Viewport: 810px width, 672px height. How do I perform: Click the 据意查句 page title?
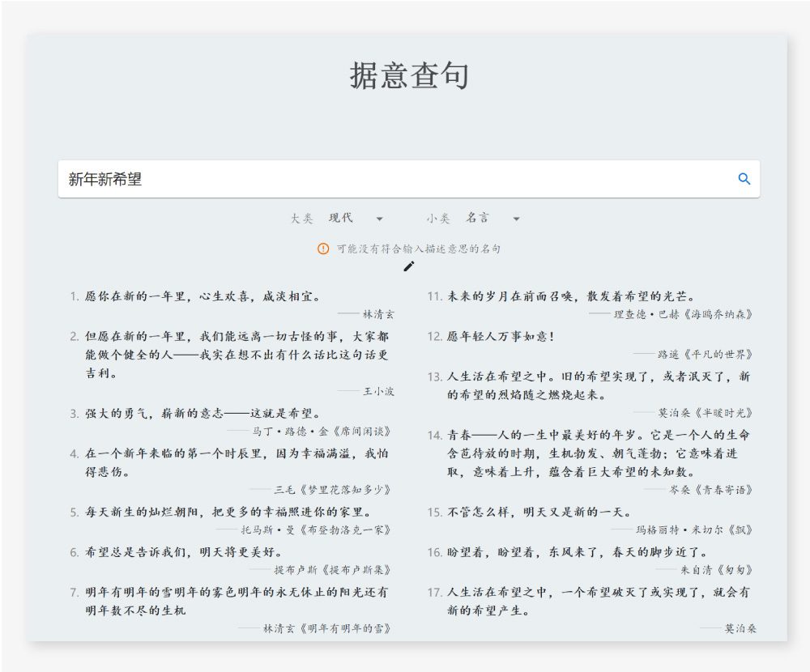click(409, 76)
